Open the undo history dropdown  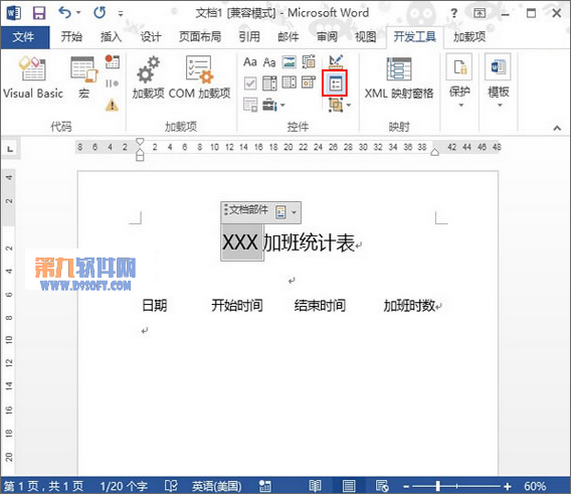coord(79,13)
